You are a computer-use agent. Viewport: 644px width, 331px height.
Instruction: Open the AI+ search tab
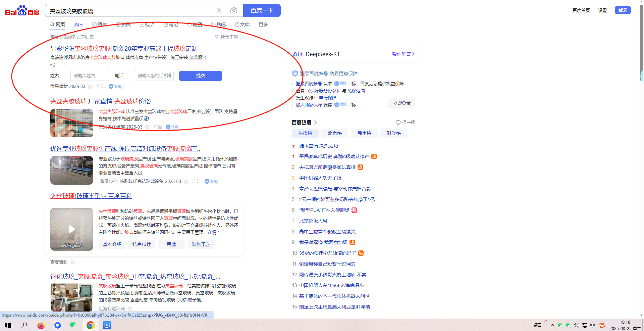pyautogui.click(x=78, y=25)
